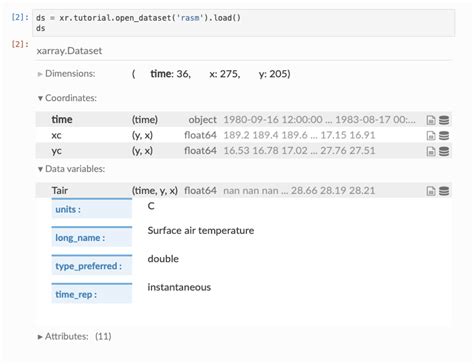This screenshot has width=474, height=364.
Task: Toggle data repr icon in yc row
Action: (444, 151)
